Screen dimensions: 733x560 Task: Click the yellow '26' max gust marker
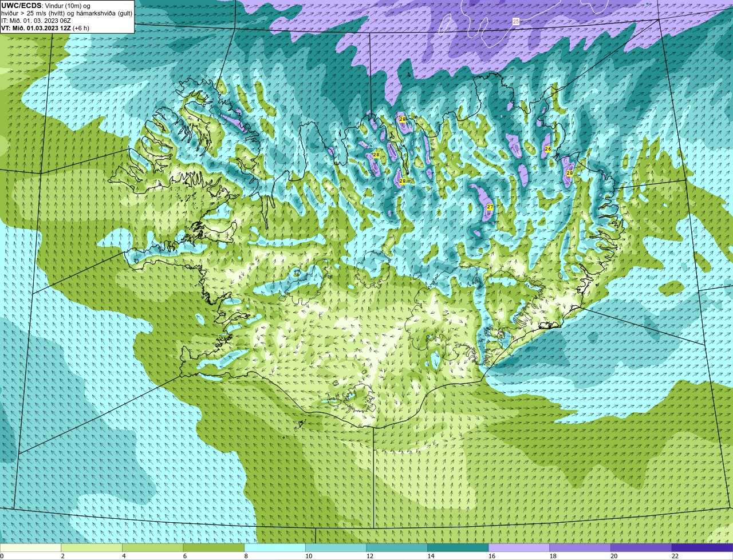click(547, 149)
